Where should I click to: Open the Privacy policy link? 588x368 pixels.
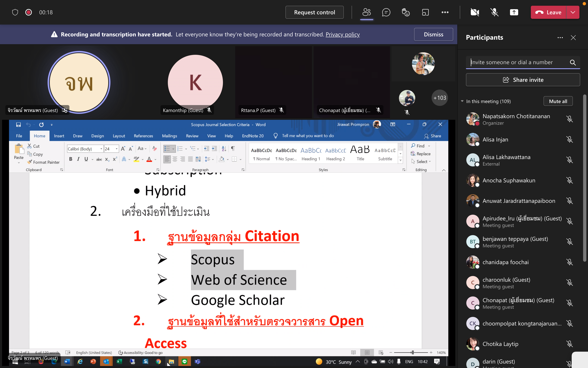pos(343,34)
